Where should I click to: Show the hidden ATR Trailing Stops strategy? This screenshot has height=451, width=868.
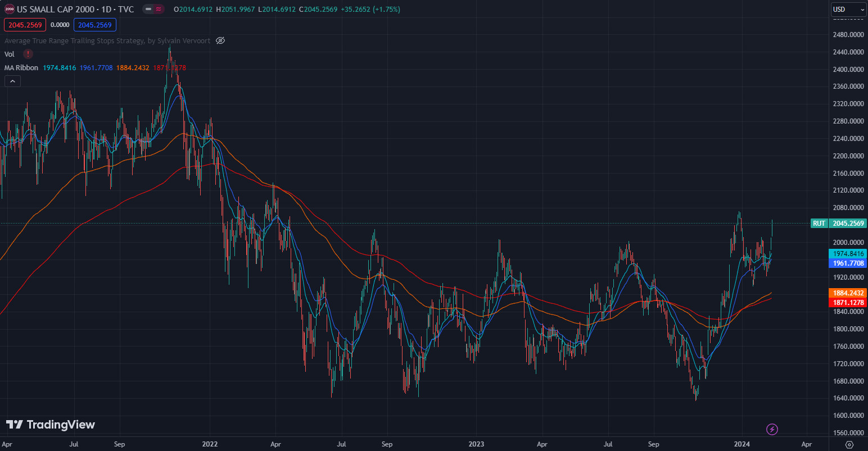pos(220,40)
